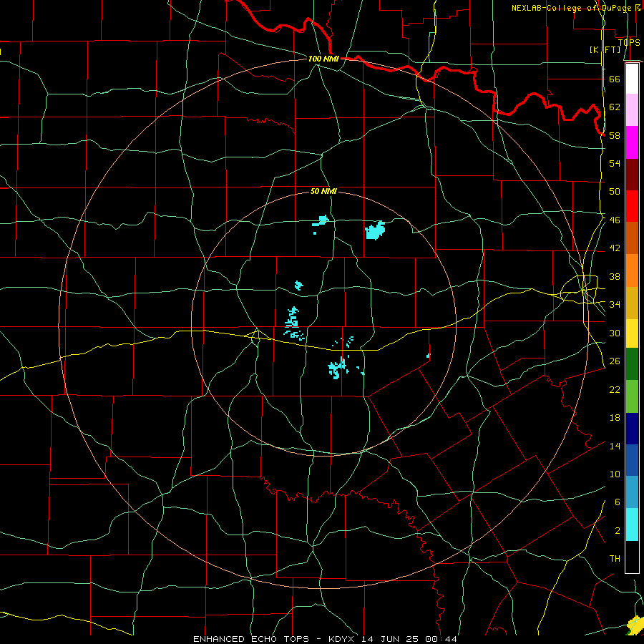Image resolution: width=644 pixels, height=644 pixels.
Task: Choose the dark orange legend swatch
Action: pos(632,238)
